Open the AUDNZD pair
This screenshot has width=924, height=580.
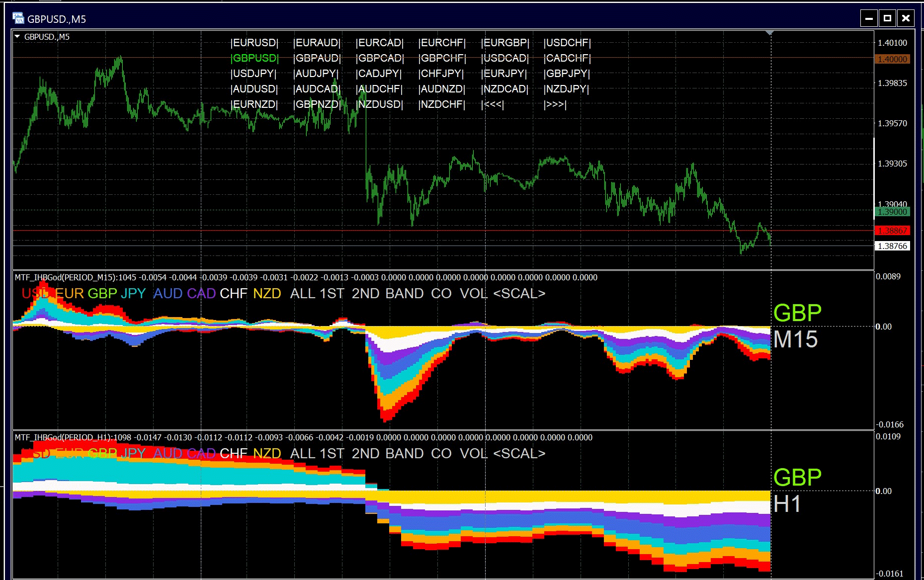tap(442, 89)
